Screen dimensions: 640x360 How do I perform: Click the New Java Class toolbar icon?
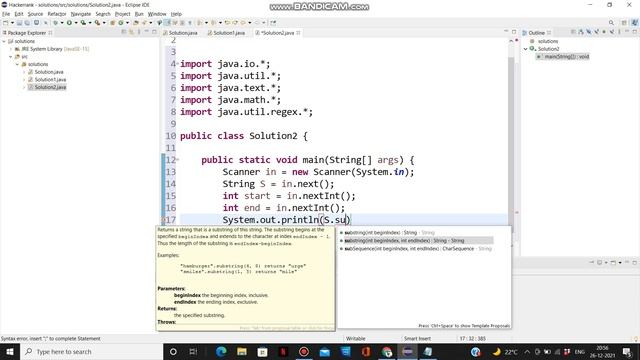click(x=121, y=23)
